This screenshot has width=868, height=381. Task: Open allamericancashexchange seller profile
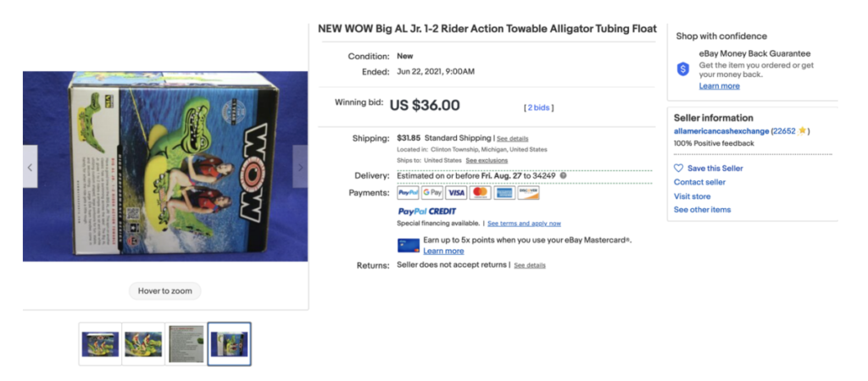721,131
